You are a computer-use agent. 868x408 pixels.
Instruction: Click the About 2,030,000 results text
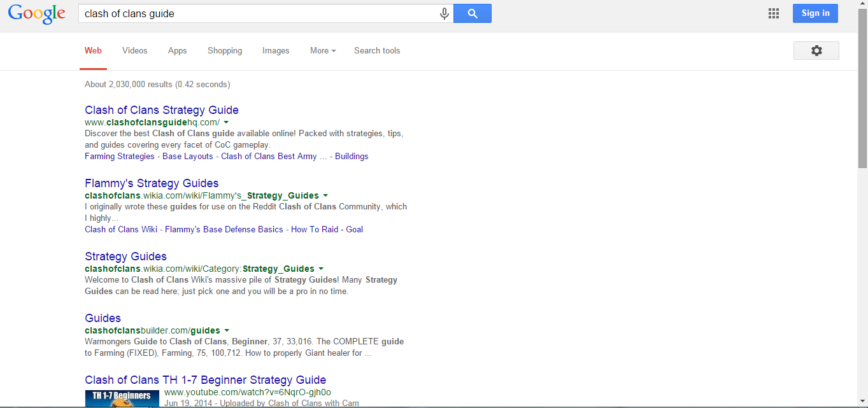[157, 84]
